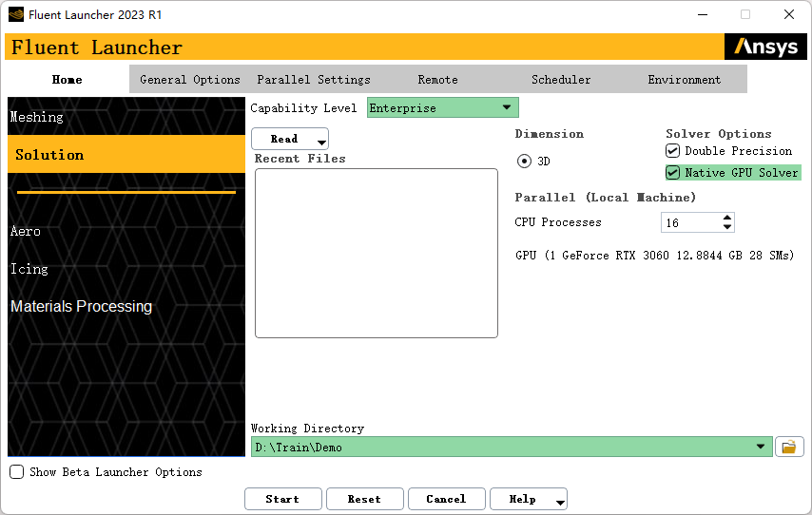Increase CPU Processes with up arrow

click(727, 218)
